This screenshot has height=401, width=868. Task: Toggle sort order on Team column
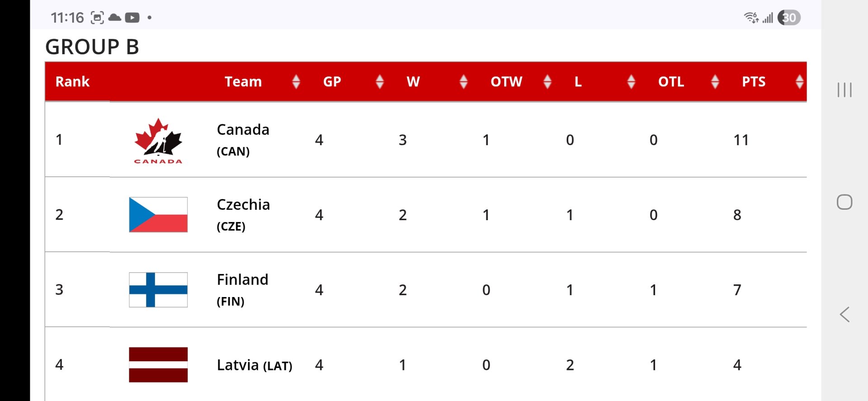[x=296, y=82]
